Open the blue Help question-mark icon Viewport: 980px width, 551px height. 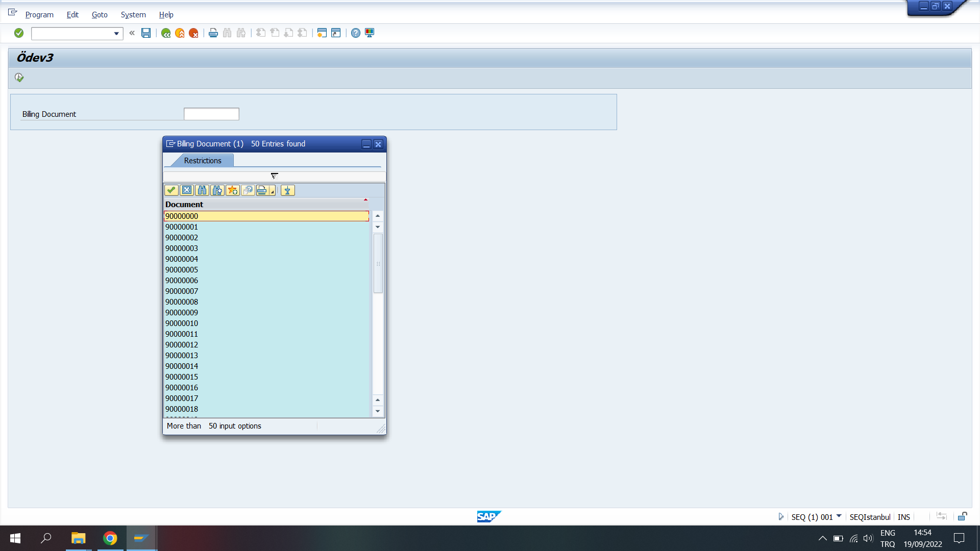(356, 33)
